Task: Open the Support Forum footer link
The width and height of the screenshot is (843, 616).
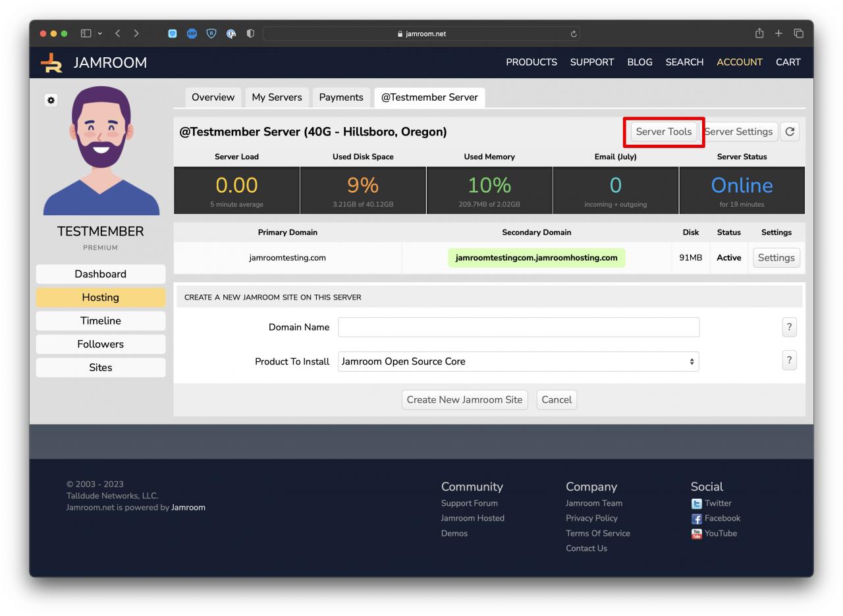Action: click(x=469, y=503)
